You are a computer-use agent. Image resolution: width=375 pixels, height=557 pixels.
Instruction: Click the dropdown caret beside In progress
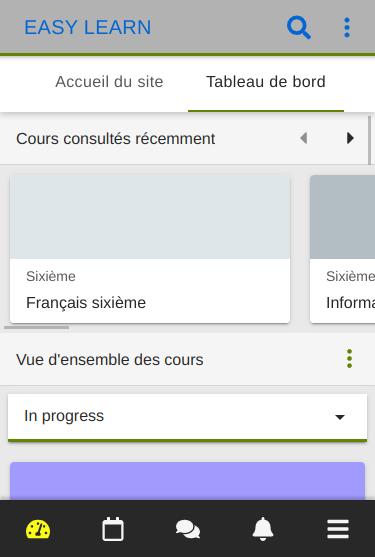click(x=340, y=417)
